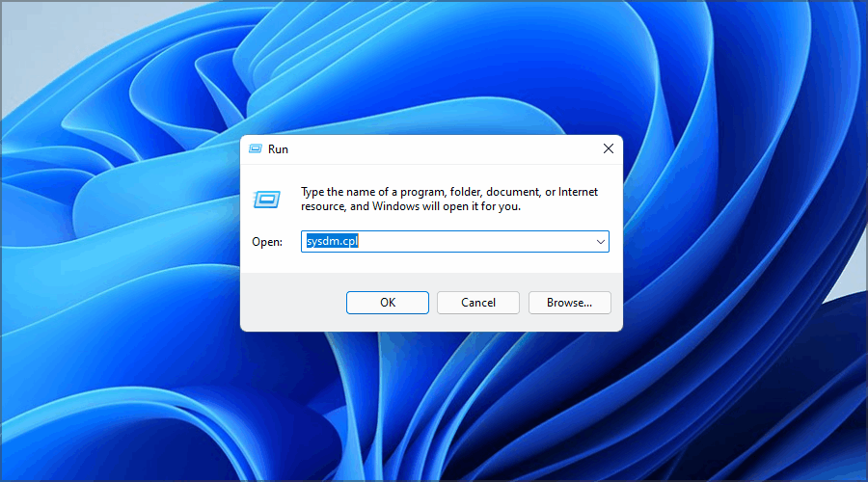Expand the Open history dropdown arrow

pos(600,242)
